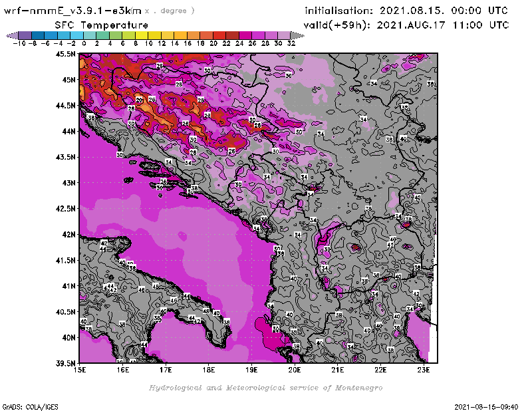Click the valid time "2021.AUG.17 11:00 UTC"
The height and width of the screenshot is (411, 532).
[443, 25]
